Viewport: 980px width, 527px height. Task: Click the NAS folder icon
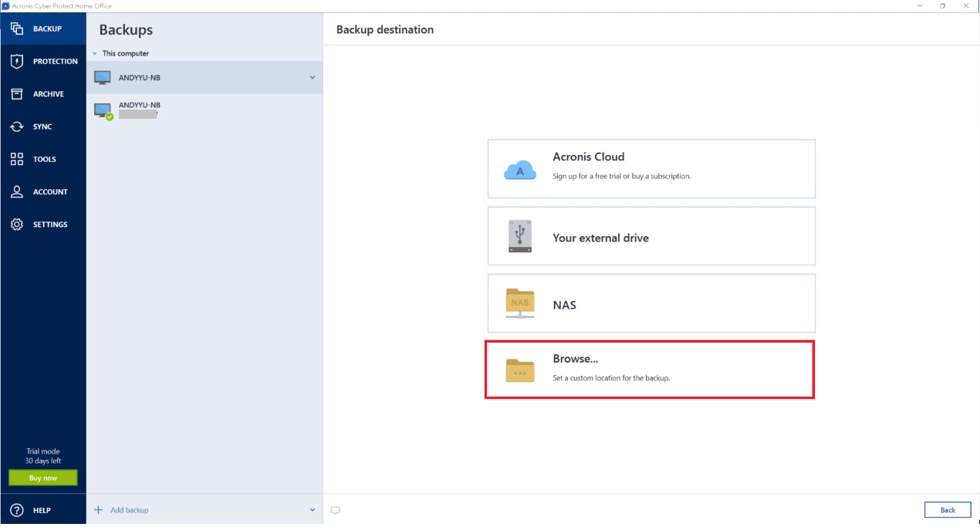coord(520,303)
